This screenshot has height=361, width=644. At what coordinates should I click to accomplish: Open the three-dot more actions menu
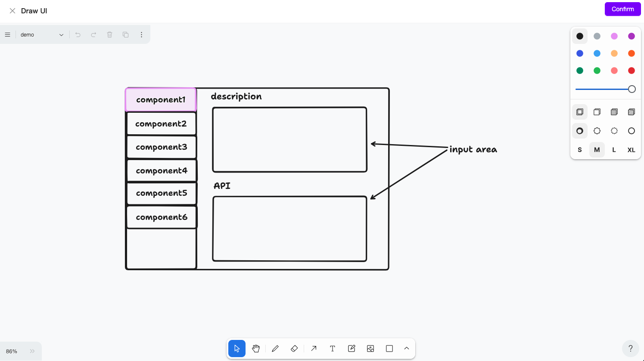(x=141, y=35)
